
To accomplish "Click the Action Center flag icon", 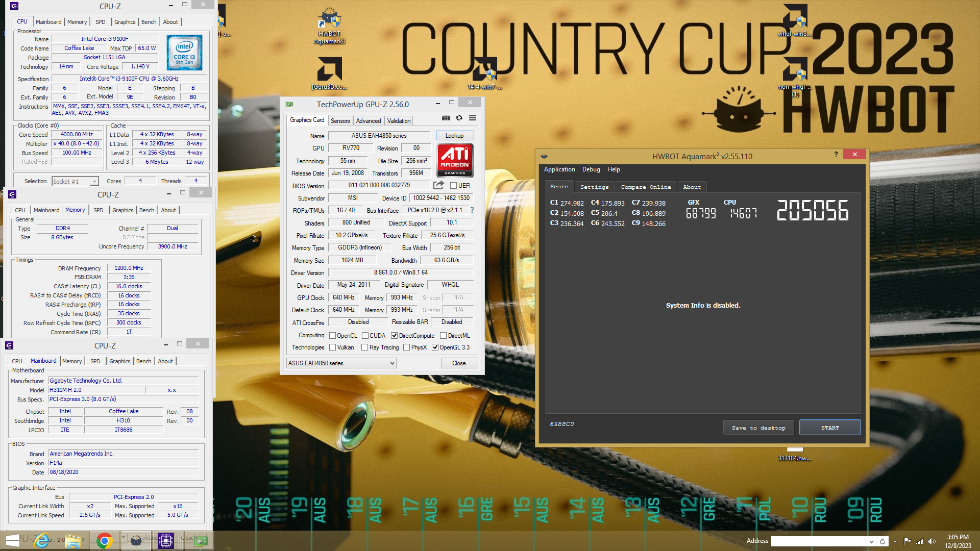I will pos(907,541).
